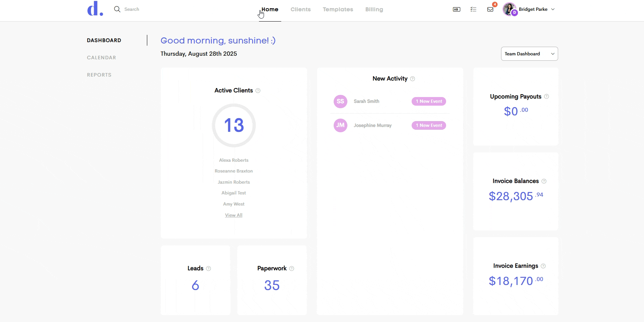Screen dimensions: 644x322
Task: Click help icon next to Active Clients
Action: [x=258, y=91]
